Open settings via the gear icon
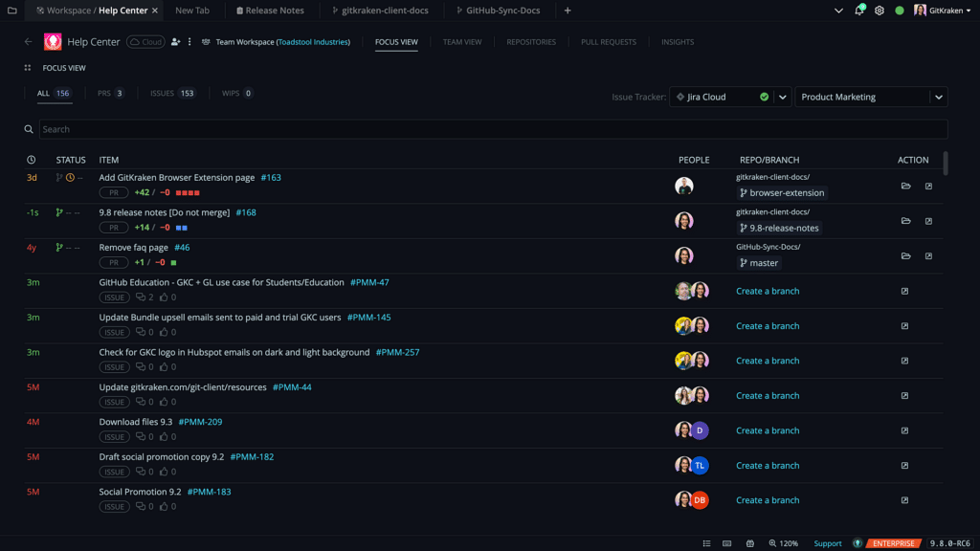 click(880, 11)
